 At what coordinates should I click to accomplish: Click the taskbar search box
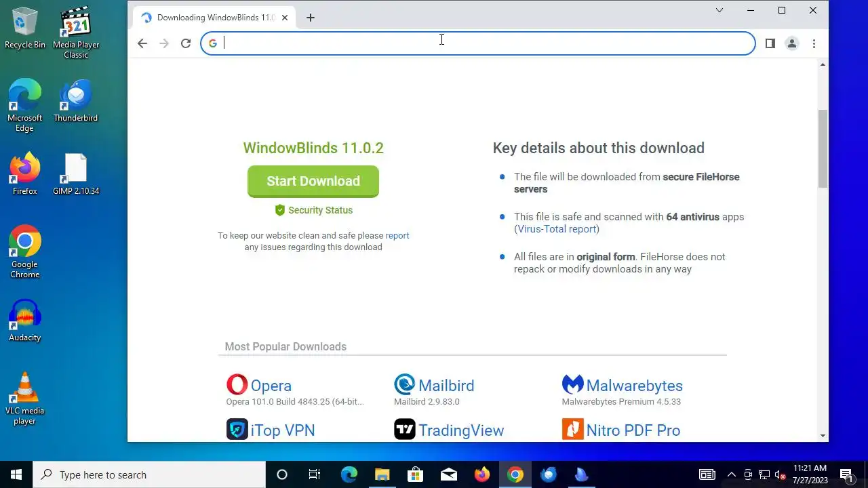(149, 474)
